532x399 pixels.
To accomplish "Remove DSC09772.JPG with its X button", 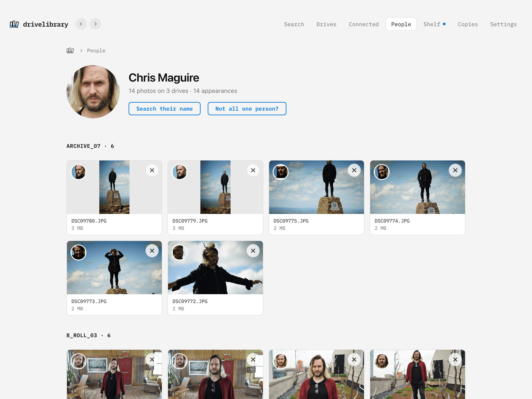I will (253, 251).
